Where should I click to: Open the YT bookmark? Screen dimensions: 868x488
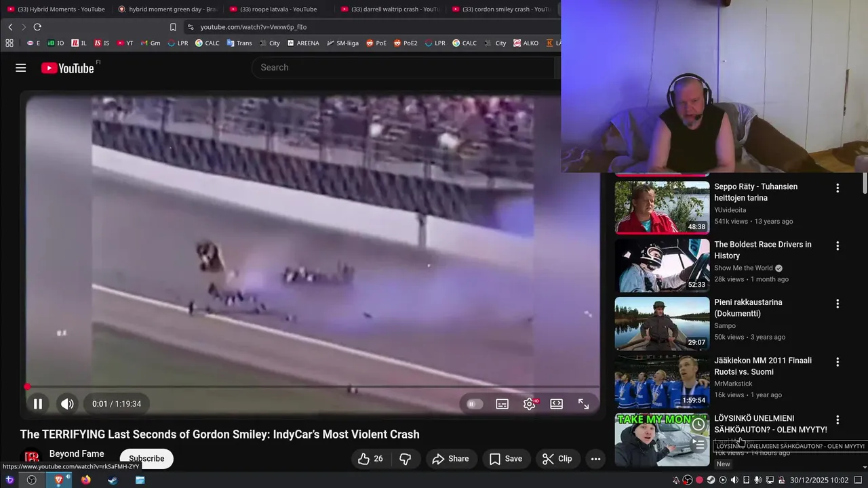[125, 43]
